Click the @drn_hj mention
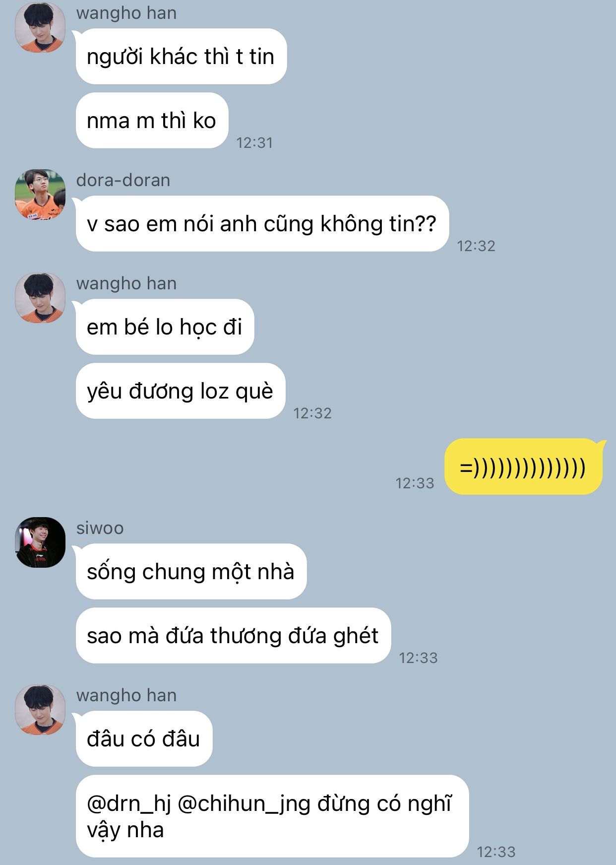 pos(129,803)
